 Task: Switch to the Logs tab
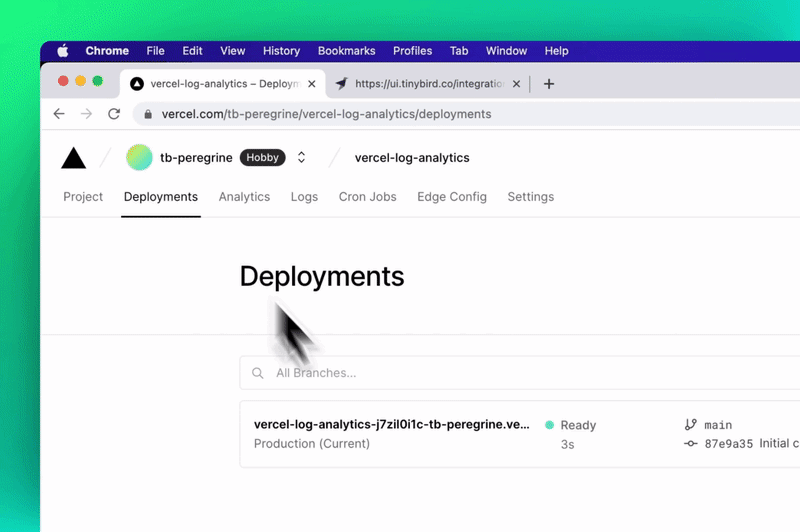tap(304, 197)
